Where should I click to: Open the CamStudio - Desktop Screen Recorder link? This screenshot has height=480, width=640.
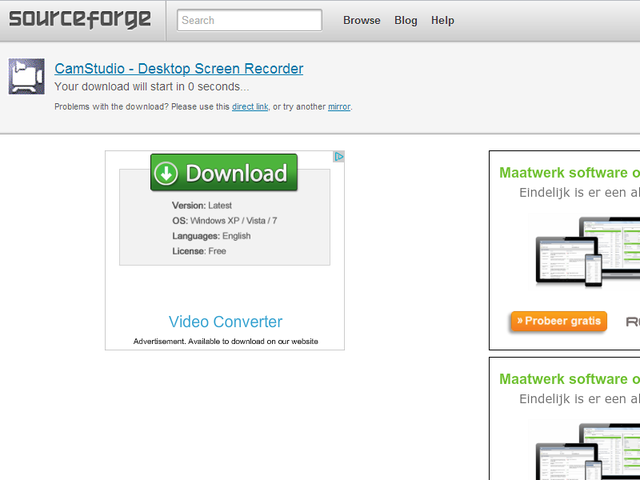click(x=179, y=69)
